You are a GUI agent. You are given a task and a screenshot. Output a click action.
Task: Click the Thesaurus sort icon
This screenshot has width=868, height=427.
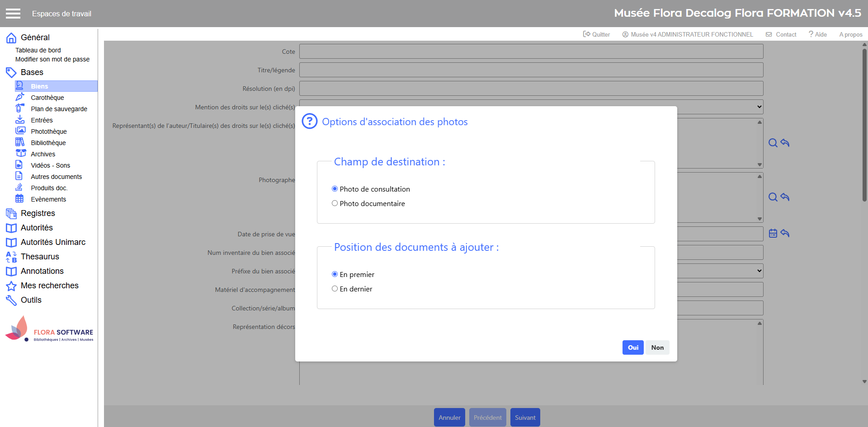(11, 257)
